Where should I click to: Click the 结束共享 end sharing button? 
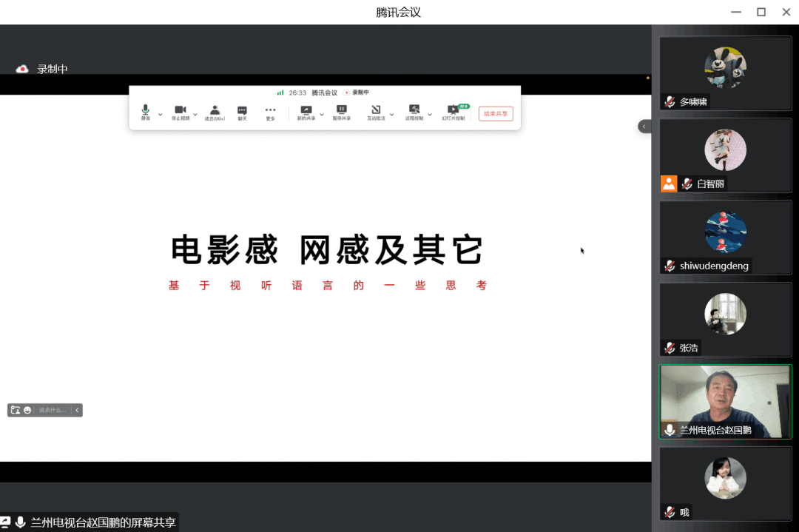[x=496, y=112]
